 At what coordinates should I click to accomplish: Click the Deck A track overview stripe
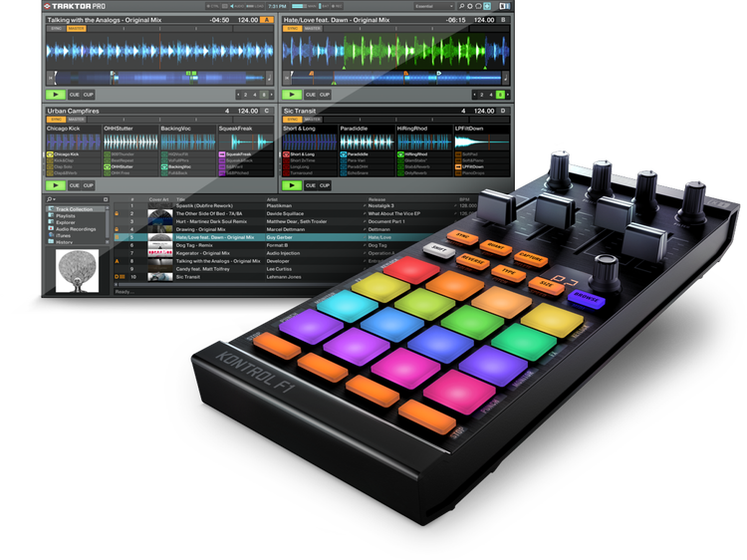click(159, 77)
